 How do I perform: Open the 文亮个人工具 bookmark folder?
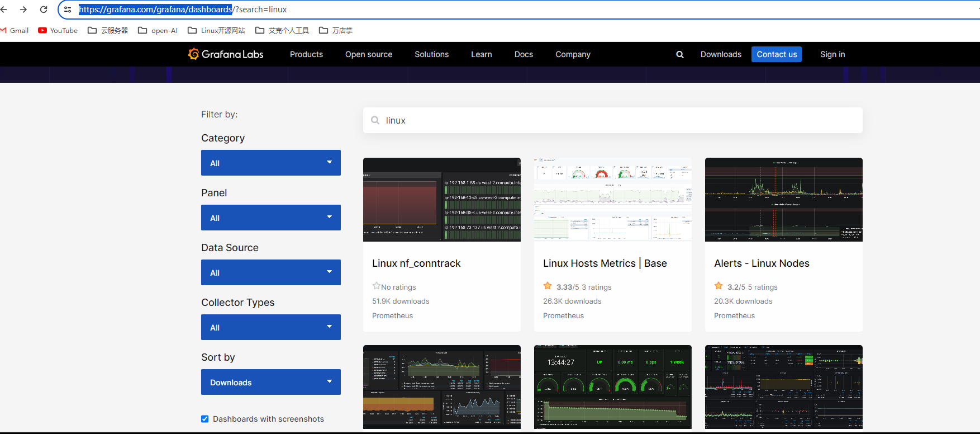(282, 30)
